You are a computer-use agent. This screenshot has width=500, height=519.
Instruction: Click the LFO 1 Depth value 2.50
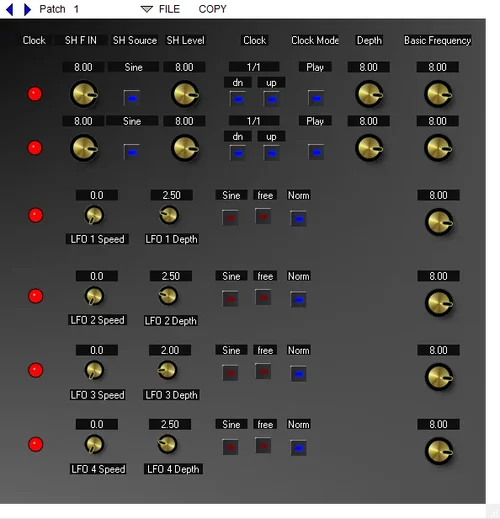pyautogui.click(x=171, y=195)
